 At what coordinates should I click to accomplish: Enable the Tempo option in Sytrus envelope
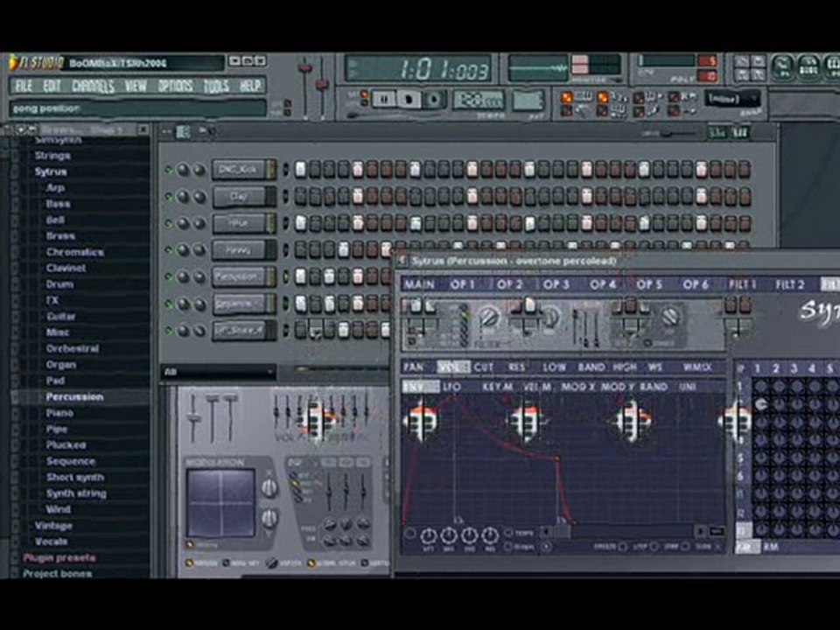tap(508, 533)
